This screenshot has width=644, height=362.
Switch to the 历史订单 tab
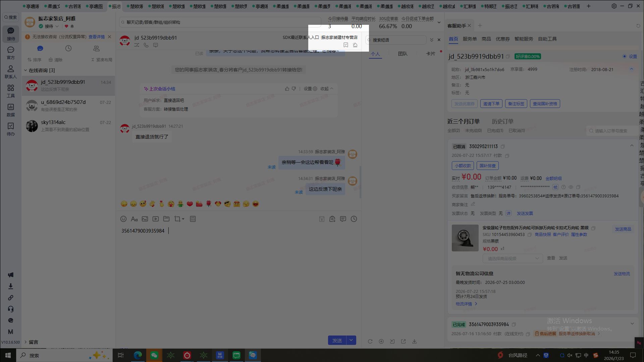click(502, 121)
